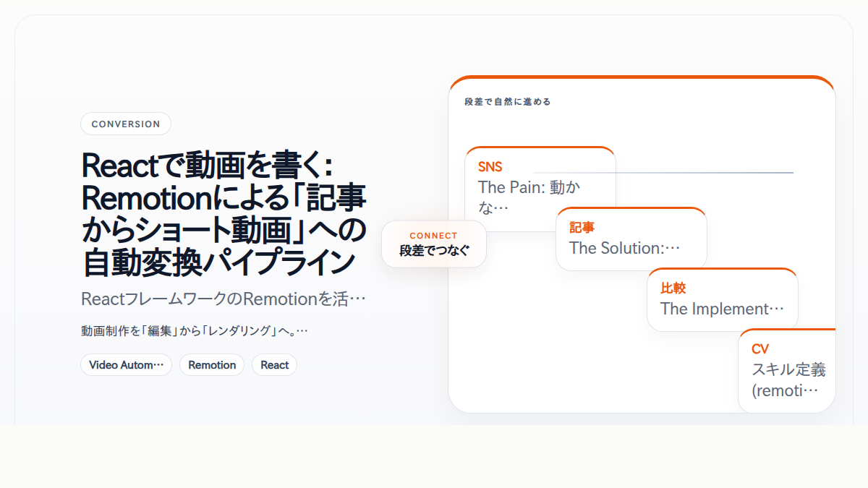Click the Video Automation tag pill
The height and width of the screenshot is (488, 868).
pyautogui.click(x=126, y=364)
